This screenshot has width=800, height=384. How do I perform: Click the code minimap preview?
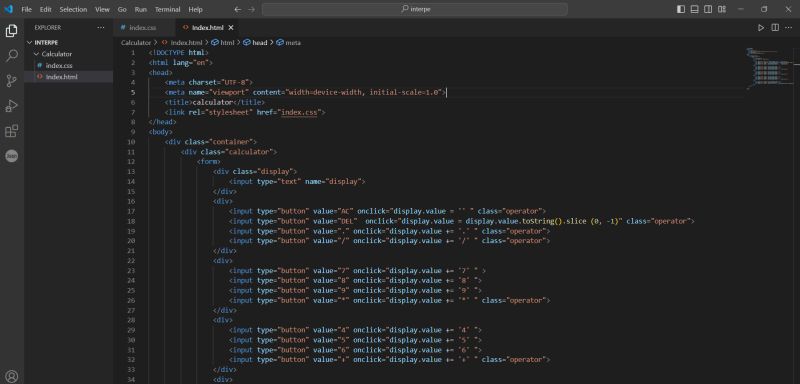point(769,69)
